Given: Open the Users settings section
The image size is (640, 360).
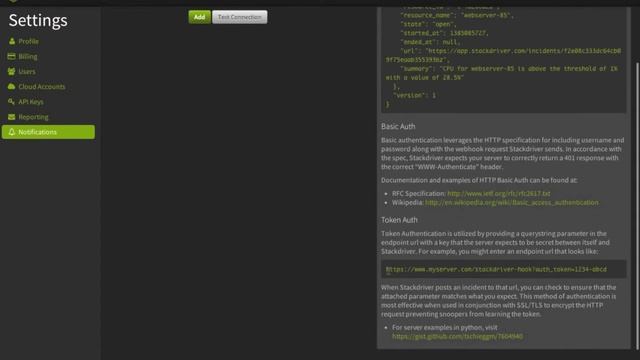Looking at the screenshot, I should pos(27,71).
